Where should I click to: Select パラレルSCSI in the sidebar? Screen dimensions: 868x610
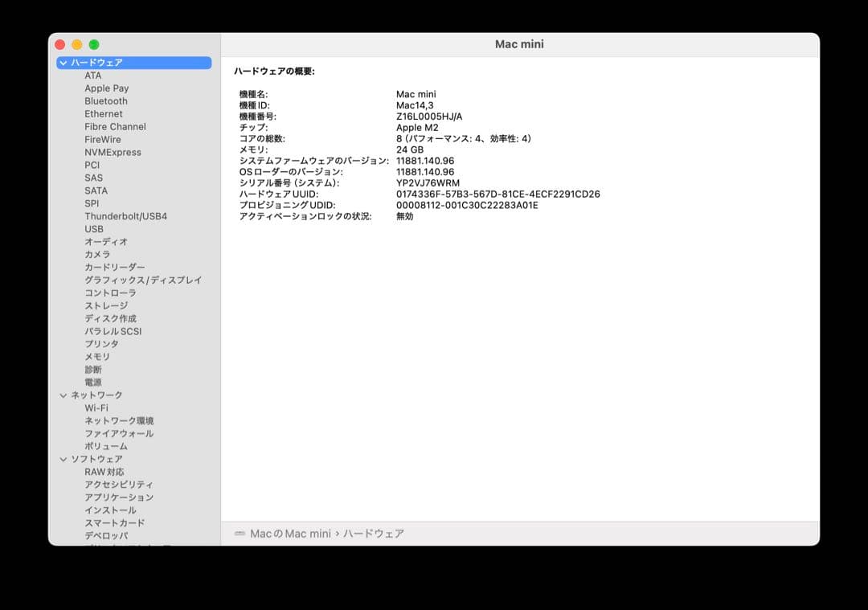click(113, 331)
